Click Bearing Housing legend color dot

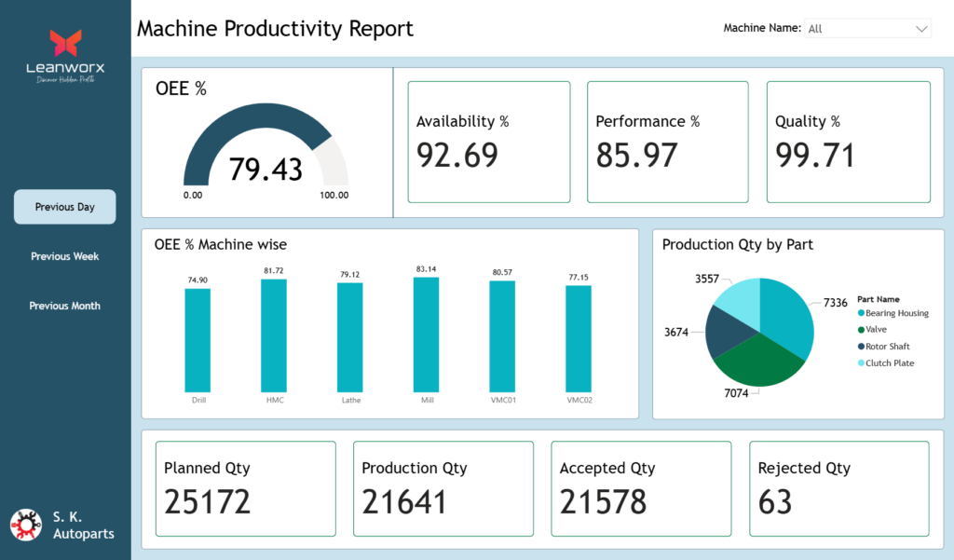point(862,313)
